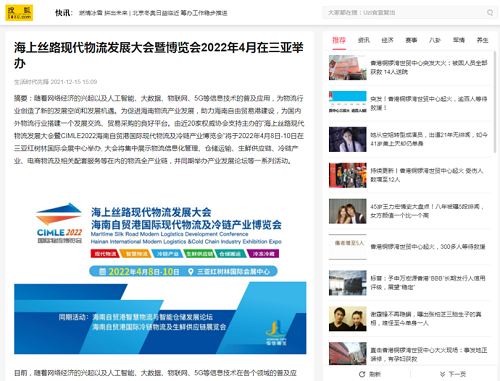Open 标普：予申万宏源香港BBB评级 headline
The image size is (500, 381).
[x=428, y=283]
